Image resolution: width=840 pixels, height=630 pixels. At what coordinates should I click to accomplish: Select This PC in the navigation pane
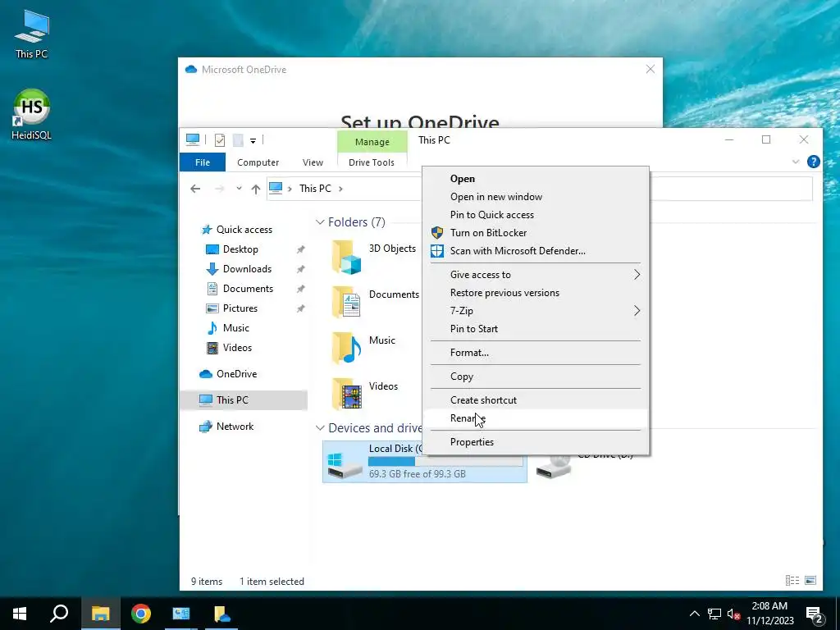pos(244,400)
